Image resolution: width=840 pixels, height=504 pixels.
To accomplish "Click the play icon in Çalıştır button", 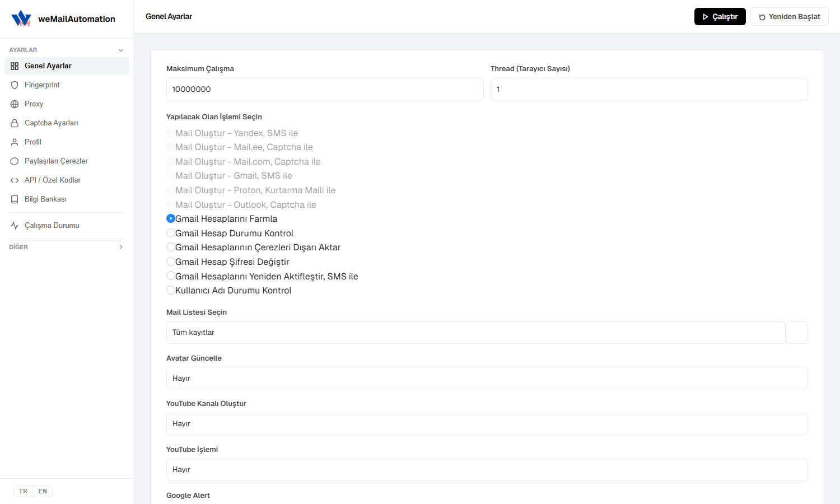I will [x=706, y=17].
